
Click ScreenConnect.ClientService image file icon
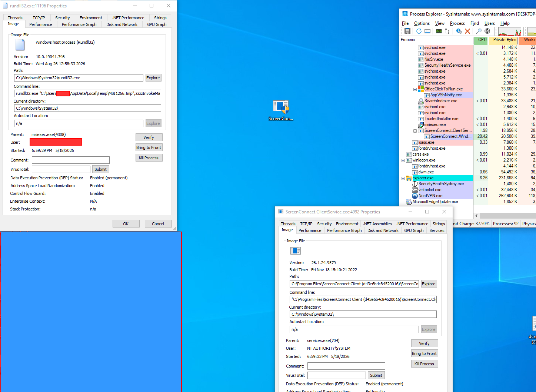[296, 251]
